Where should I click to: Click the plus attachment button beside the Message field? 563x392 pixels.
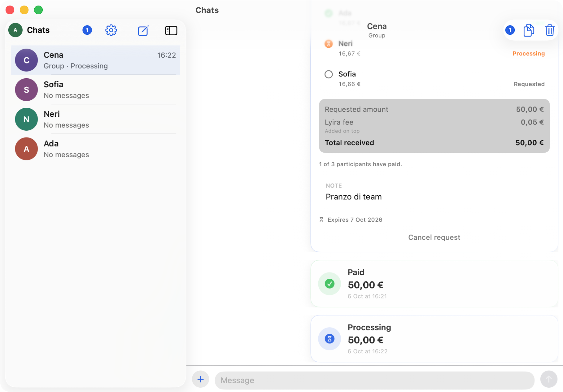201,379
